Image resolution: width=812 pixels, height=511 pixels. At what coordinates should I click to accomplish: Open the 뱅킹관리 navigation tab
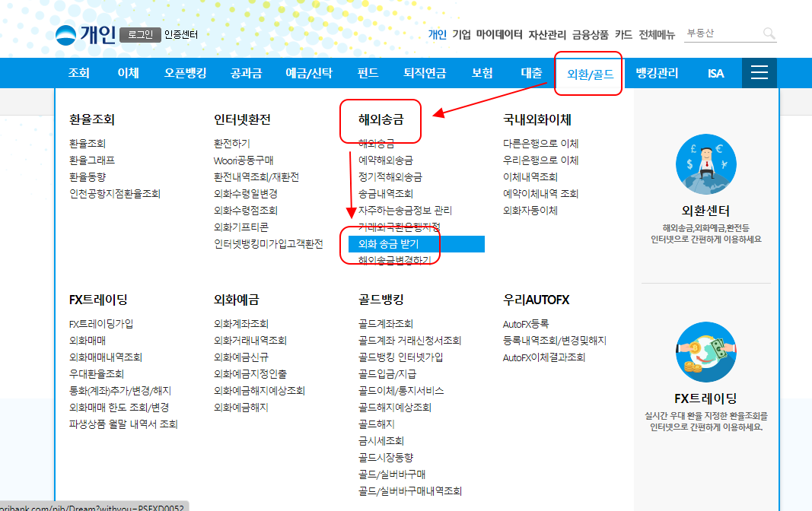pyautogui.click(x=657, y=73)
